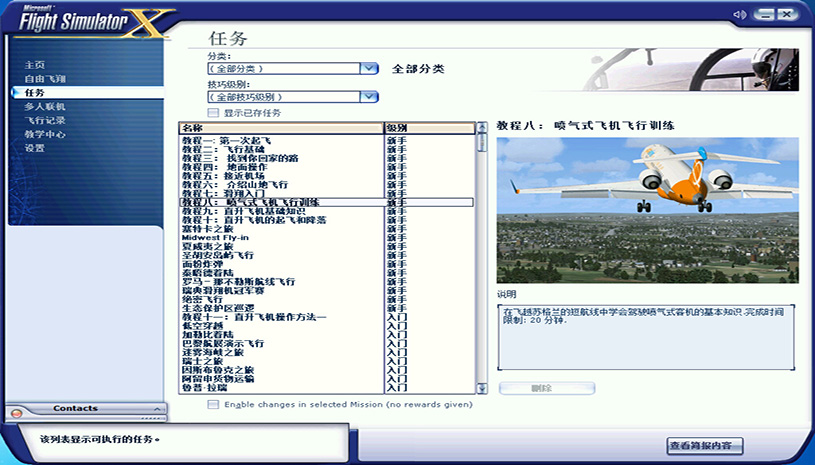
Task: Expand the Contacts panel chevron
Action: (x=155, y=409)
